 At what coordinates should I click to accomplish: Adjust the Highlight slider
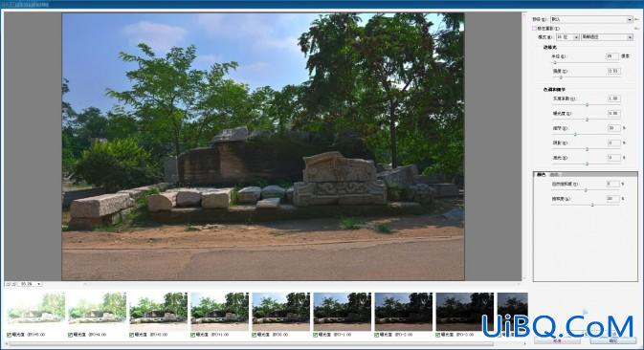click(587, 164)
